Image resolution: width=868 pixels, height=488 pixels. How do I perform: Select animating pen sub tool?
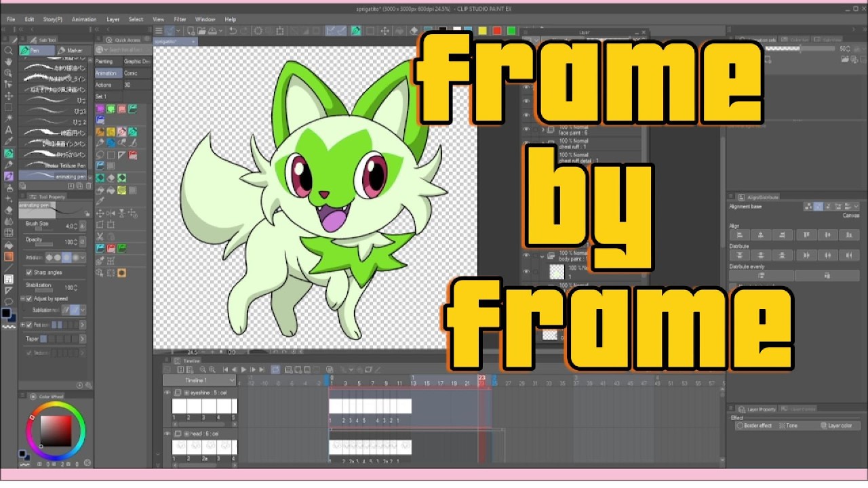click(x=54, y=176)
